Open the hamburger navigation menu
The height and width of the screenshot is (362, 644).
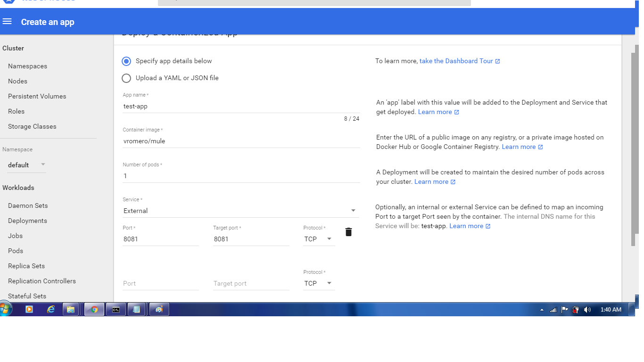(x=7, y=22)
